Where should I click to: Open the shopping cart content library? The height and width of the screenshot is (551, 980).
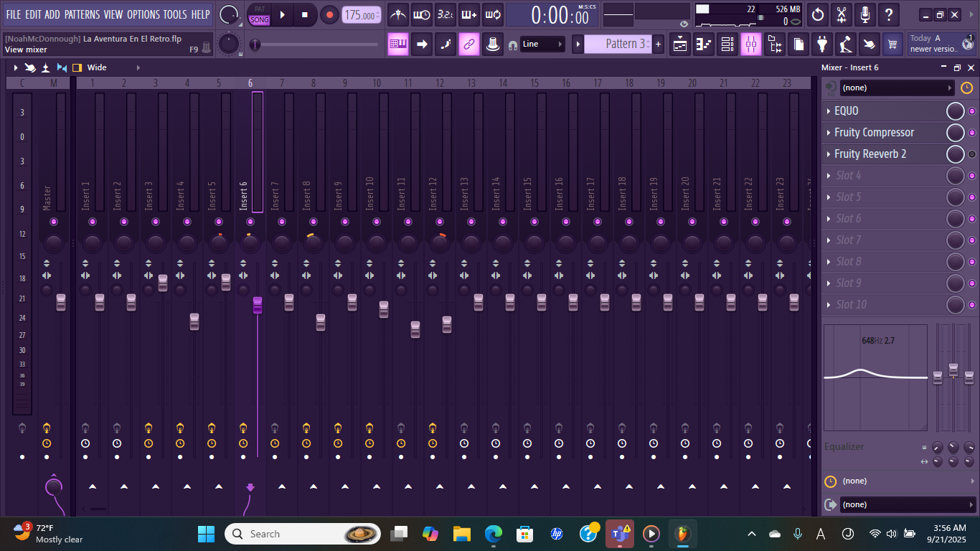tap(892, 44)
